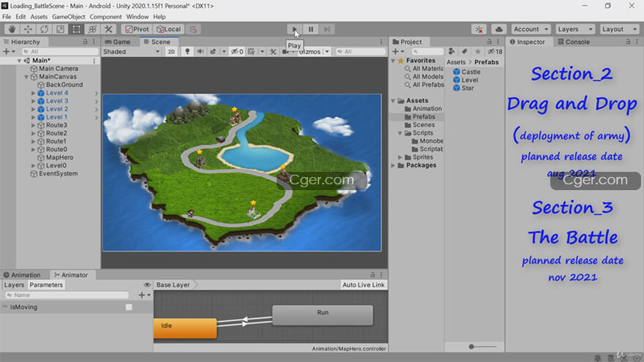Open custom editor tools
This screenshot has width=644, height=362.
[x=108, y=29]
